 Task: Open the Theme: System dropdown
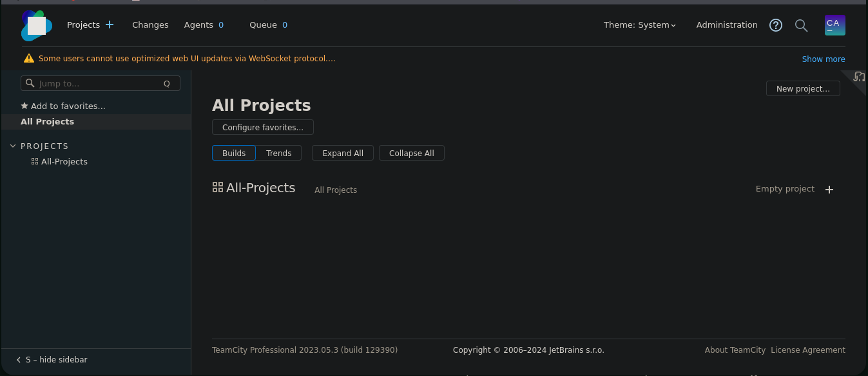click(639, 25)
